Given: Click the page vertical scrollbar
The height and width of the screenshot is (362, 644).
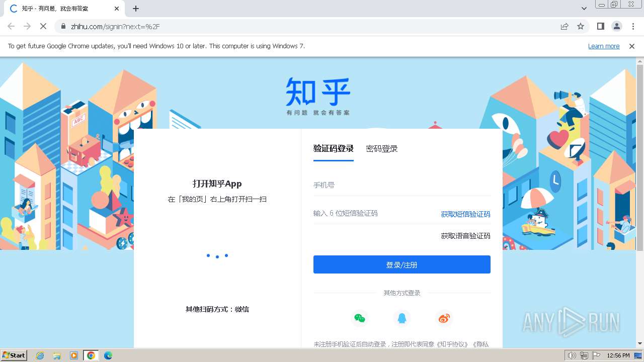Looking at the screenshot, I should click(x=640, y=157).
